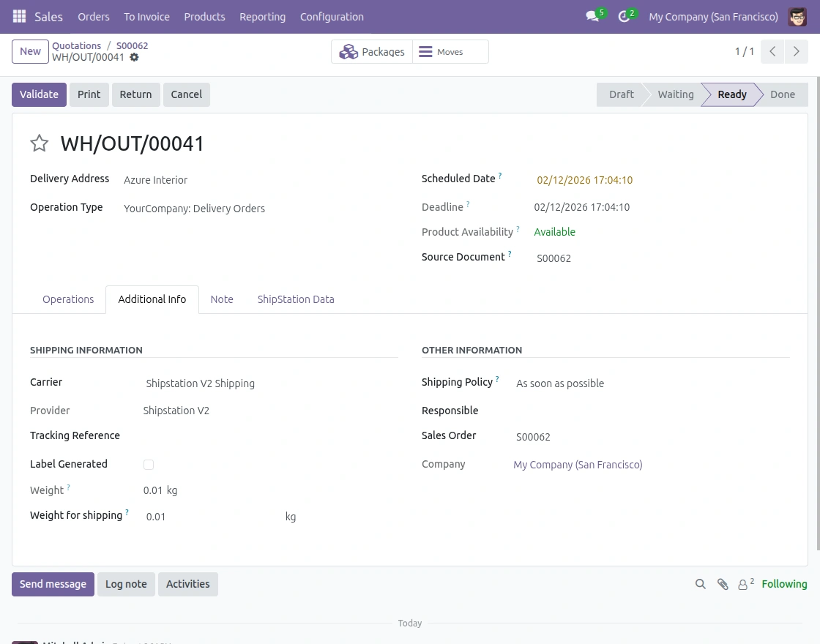Click the Sales app title
The image size is (820, 644).
48,17
